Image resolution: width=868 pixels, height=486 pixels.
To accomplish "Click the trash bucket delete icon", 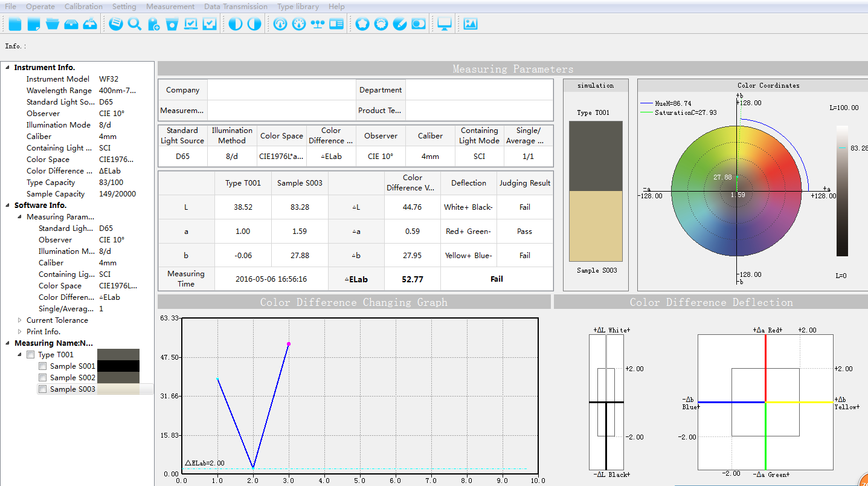I will (x=172, y=24).
